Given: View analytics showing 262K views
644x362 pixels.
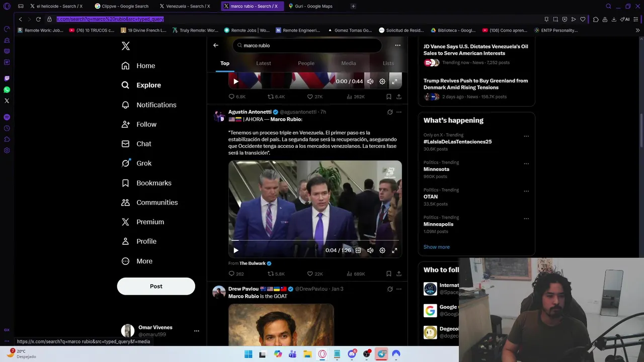Looking at the screenshot, I should click(355, 97).
